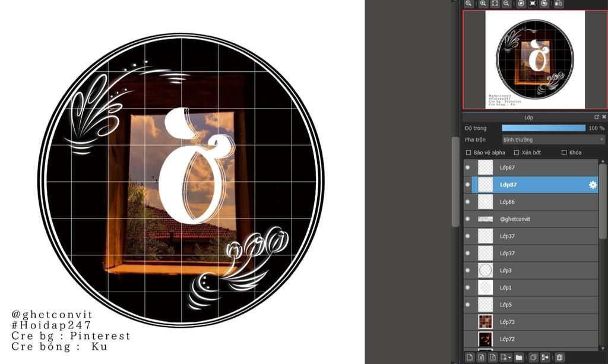The image size is (608, 364).
Task: Open the Pha trộn blend mode dropdown
Action: point(553,140)
